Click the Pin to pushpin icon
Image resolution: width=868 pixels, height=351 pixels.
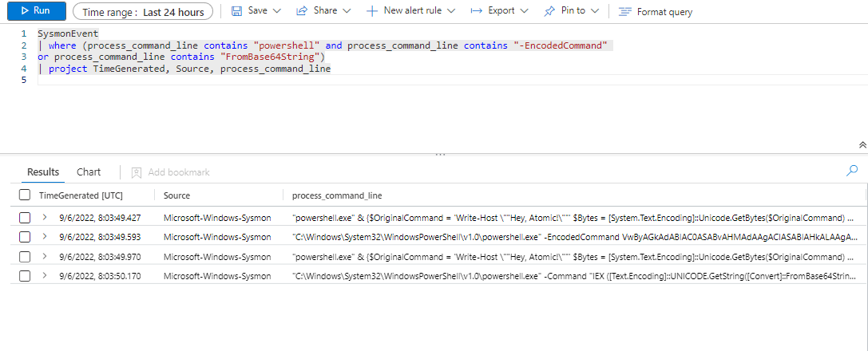549,11
